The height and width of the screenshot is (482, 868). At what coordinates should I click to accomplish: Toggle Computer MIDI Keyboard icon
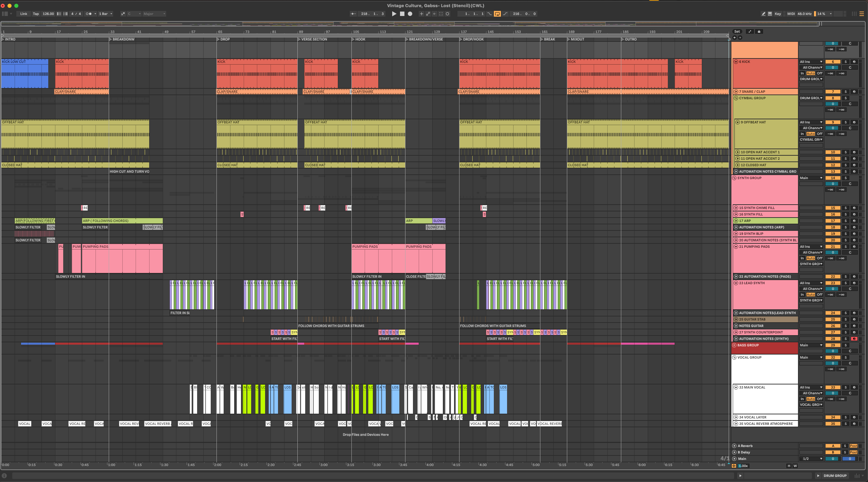coord(770,14)
